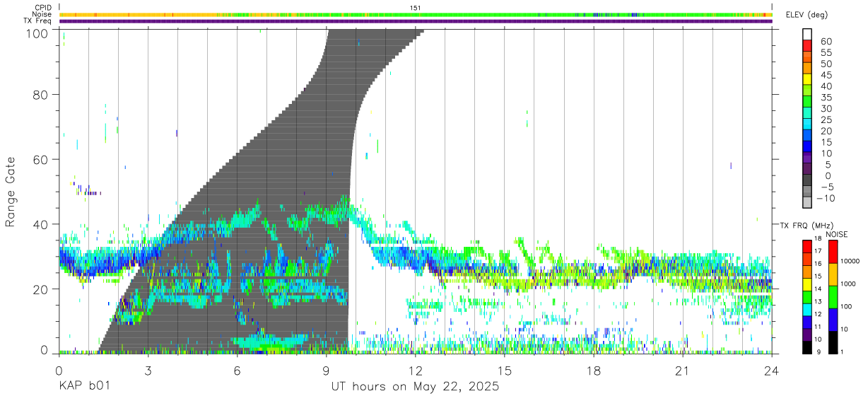Click the NOISE colorbar label '1000'
The width and height of the screenshot is (868, 401).
848,284
